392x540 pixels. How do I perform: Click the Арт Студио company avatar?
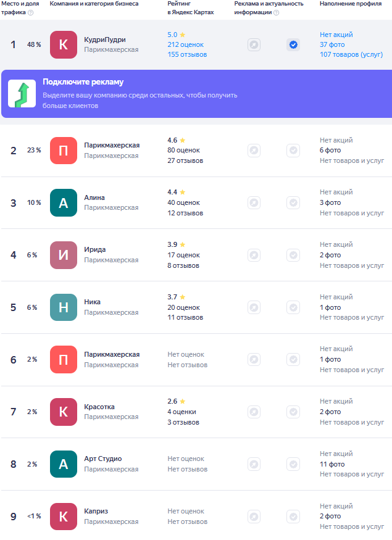[x=63, y=464]
